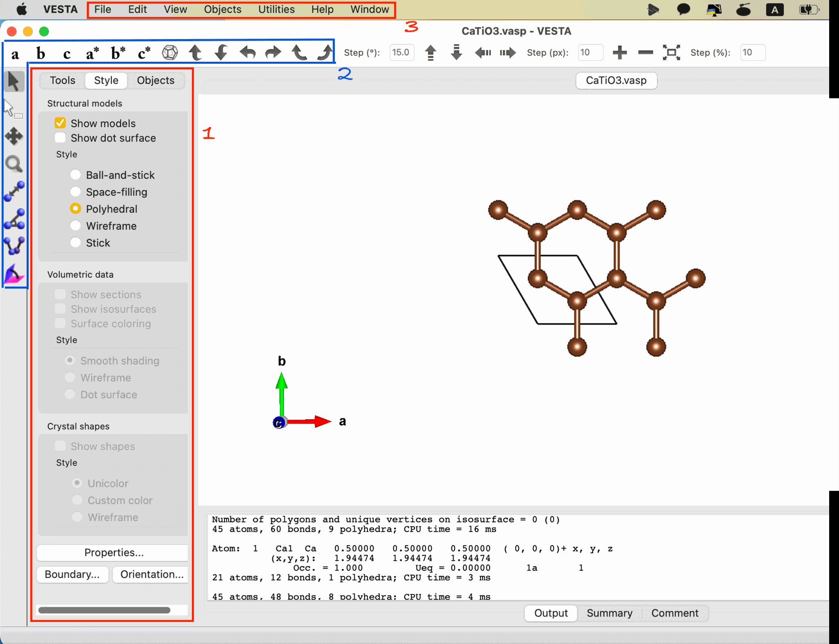Select structural Wireframe style
This screenshot has width=839, height=644.
click(75, 226)
